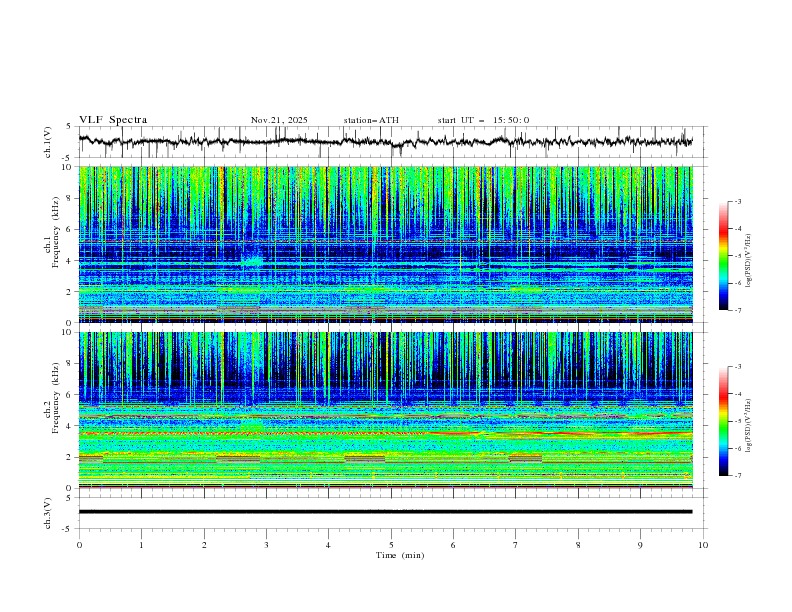Click the ch.3 flat waveform trace

385,512
